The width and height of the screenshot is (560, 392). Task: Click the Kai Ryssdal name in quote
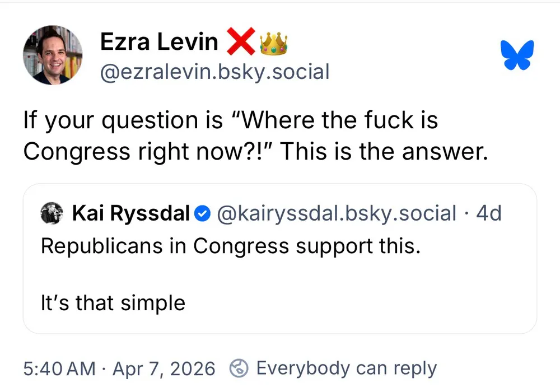[132, 213]
